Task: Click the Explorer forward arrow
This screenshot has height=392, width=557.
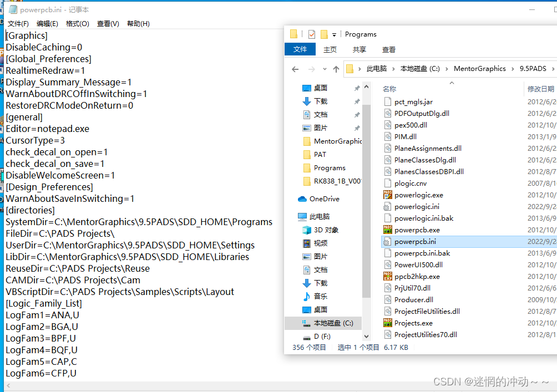Action: pyautogui.click(x=312, y=69)
